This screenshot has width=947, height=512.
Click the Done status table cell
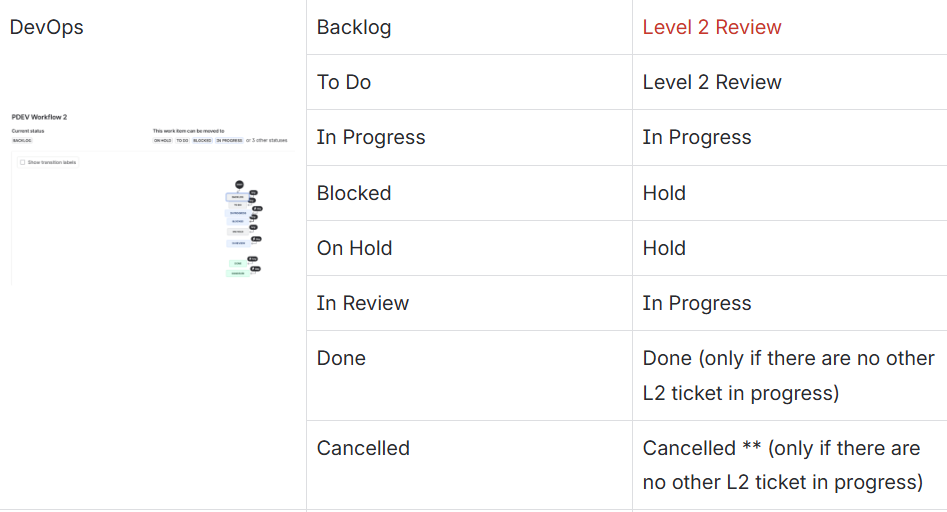(469, 376)
